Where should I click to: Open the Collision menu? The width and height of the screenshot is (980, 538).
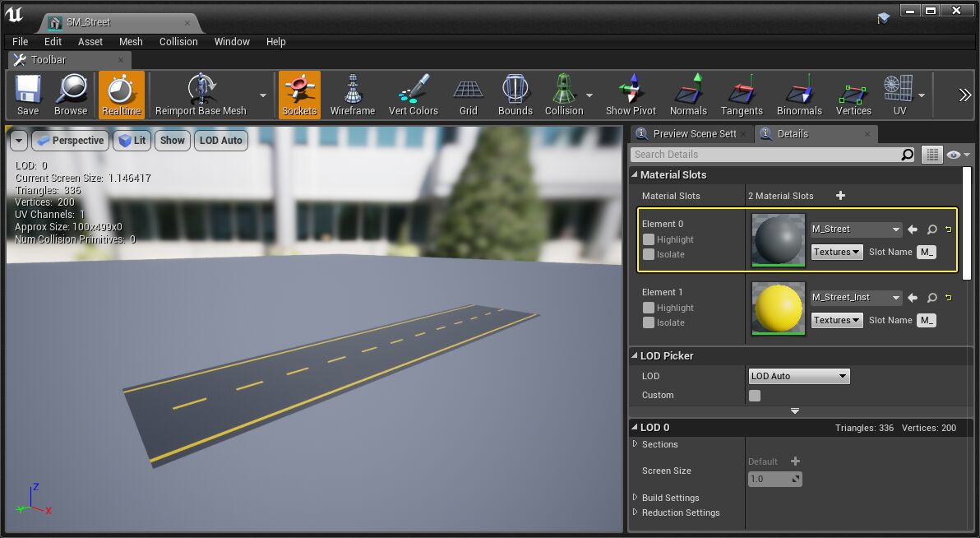(x=178, y=41)
